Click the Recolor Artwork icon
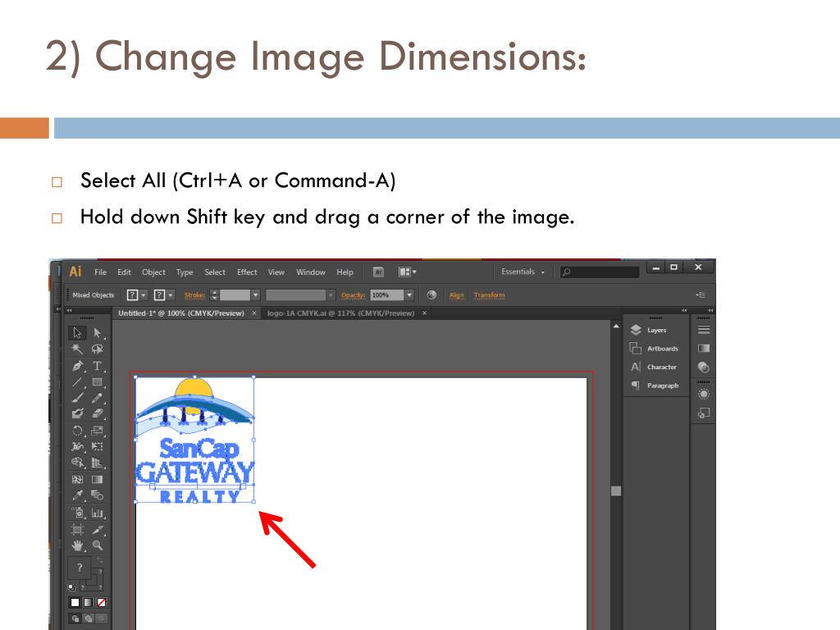 [x=431, y=295]
